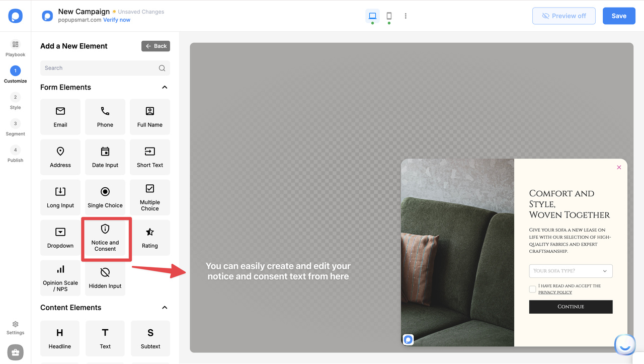This screenshot has height=364, width=644.
Task: Navigate to the Style step
Action: click(x=15, y=101)
